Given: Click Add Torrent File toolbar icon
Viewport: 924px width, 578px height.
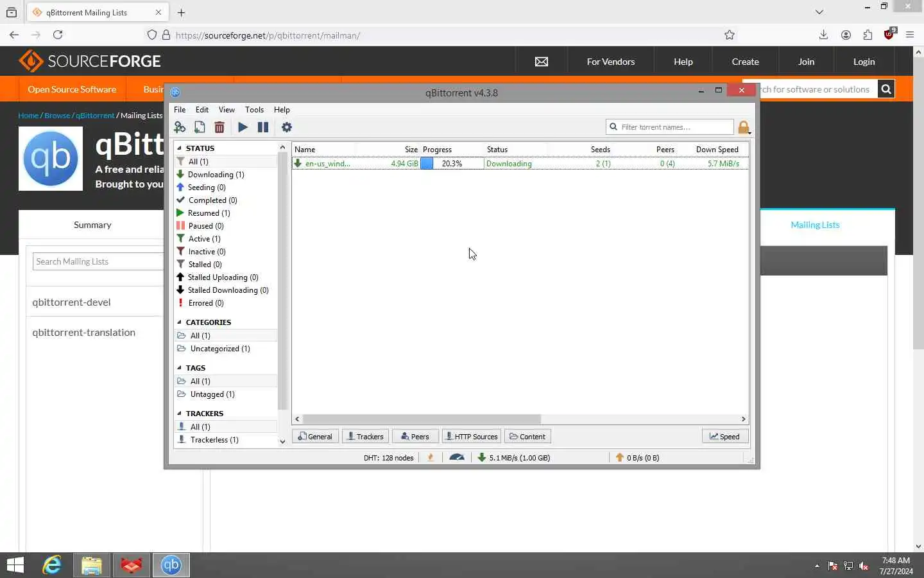Looking at the screenshot, I should click(200, 127).
